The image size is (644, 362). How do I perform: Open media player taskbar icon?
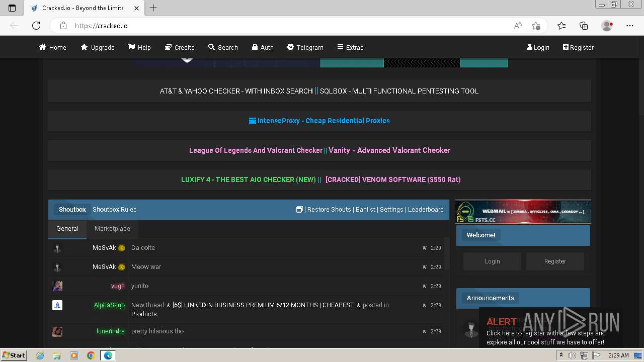74,355
